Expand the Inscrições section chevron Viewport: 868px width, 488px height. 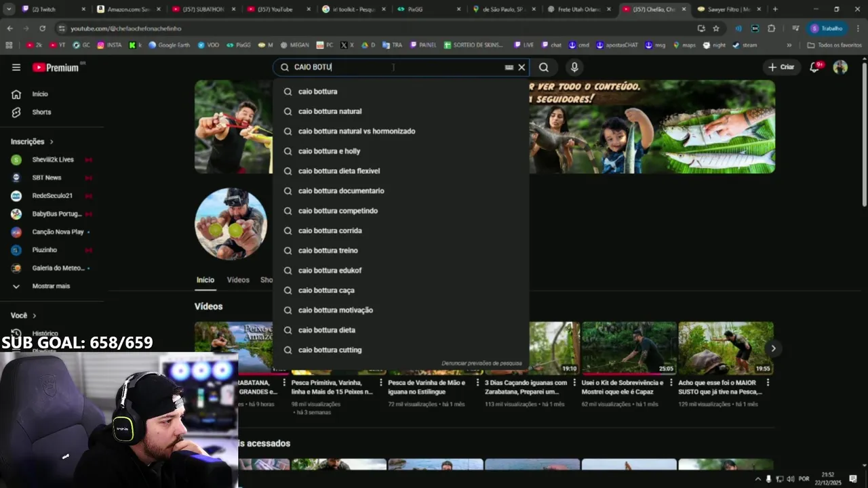click(x=50, y=142)
